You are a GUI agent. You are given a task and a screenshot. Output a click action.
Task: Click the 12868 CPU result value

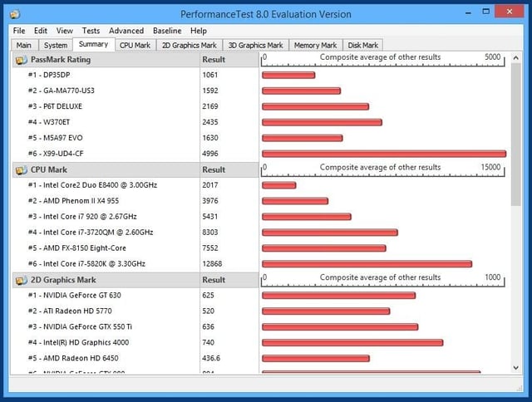(212, 263)
